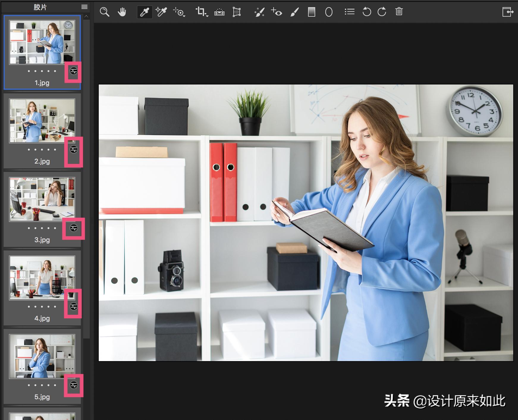Select the Spot Removal tool
The image size is (518, 420).
click(x=259, y=12)
